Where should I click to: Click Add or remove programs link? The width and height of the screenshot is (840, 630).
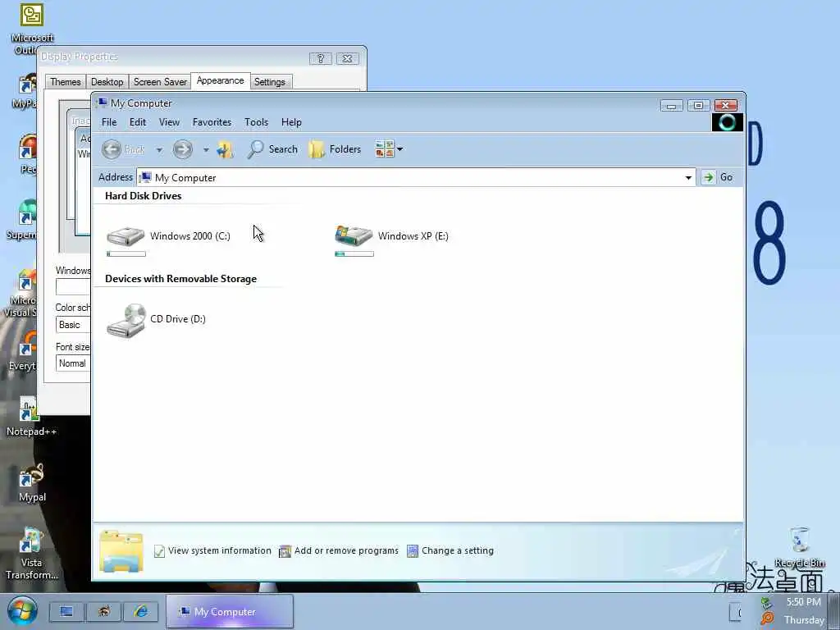[x=339, y=550]
